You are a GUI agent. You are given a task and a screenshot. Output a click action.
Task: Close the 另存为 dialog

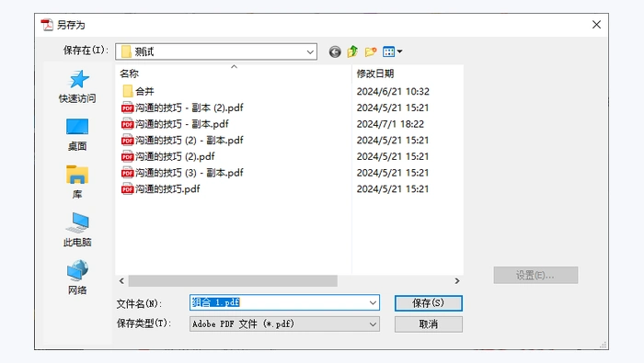(x=596, y=25)
